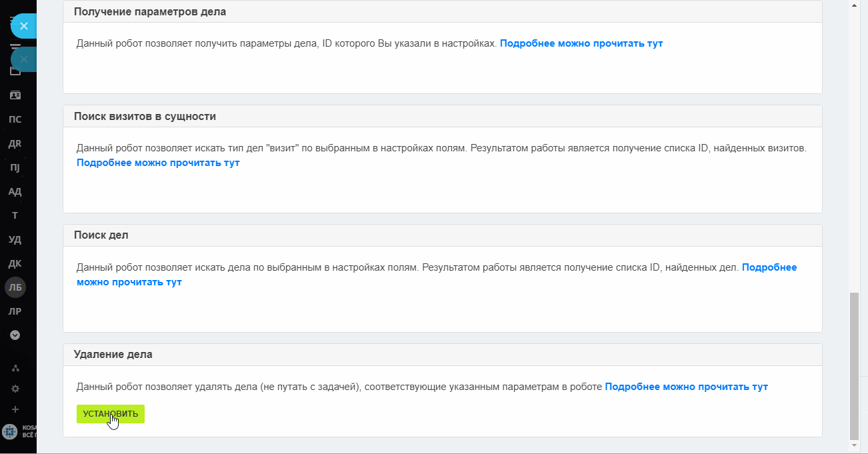This screenshot has width=868, height=454.
Task: Open the settings gear in the sidebar
Action: point(15,389)
